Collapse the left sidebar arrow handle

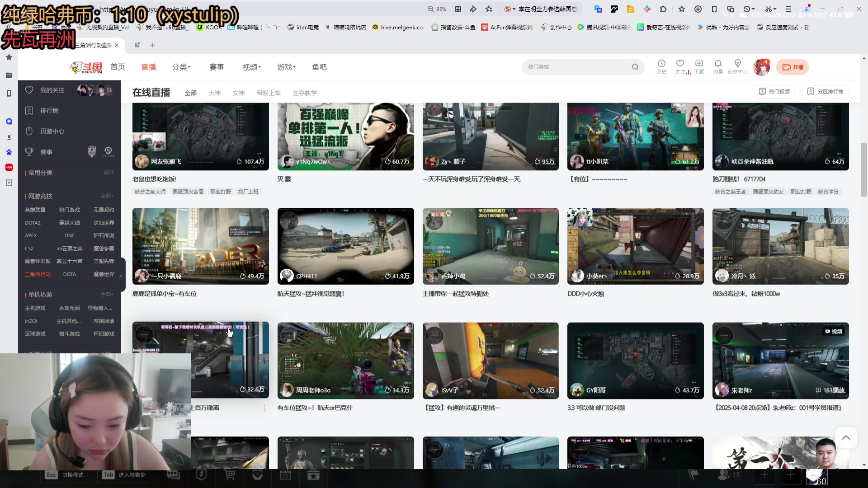[121, 276]
